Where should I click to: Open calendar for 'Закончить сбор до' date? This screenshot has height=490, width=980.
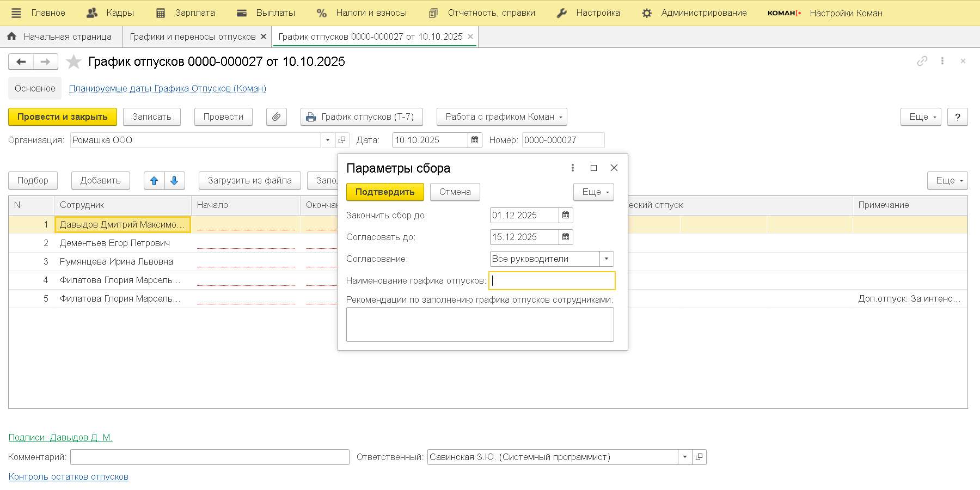566,216
